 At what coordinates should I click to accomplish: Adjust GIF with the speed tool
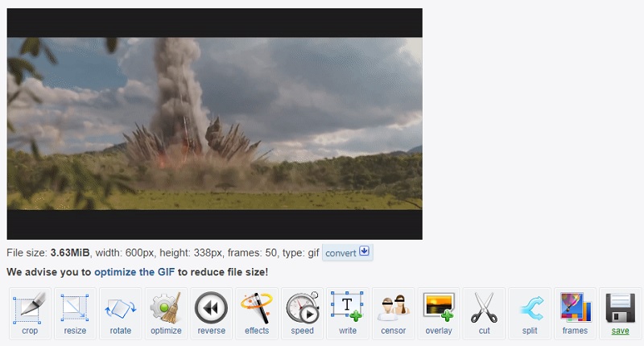coord(303,313)
